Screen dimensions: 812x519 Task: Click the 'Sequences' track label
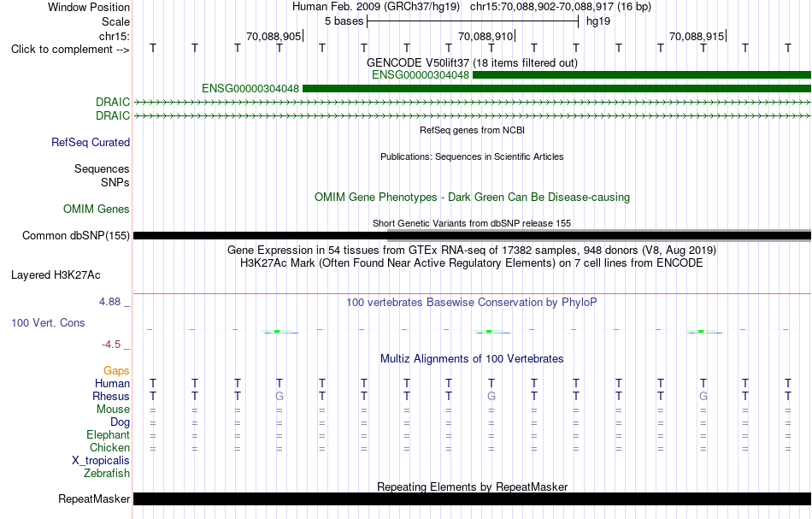102,168
